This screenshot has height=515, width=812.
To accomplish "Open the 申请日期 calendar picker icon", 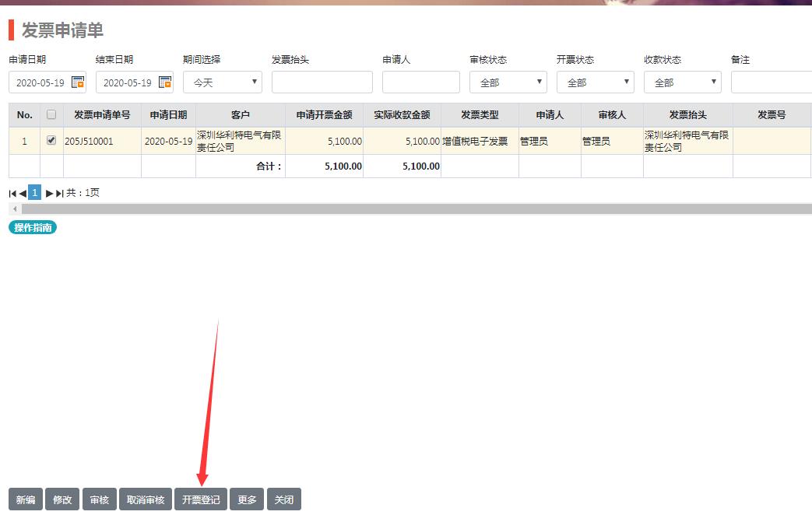I will pyautogui.click(x=78, y=82).
